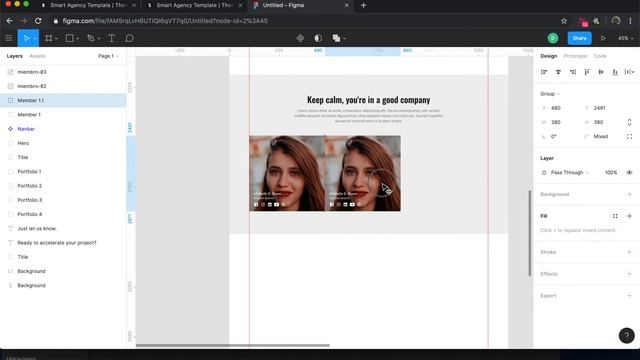Click the Use as Mask icon
This screenshot has width=640, height=360.
pos(318,38)
